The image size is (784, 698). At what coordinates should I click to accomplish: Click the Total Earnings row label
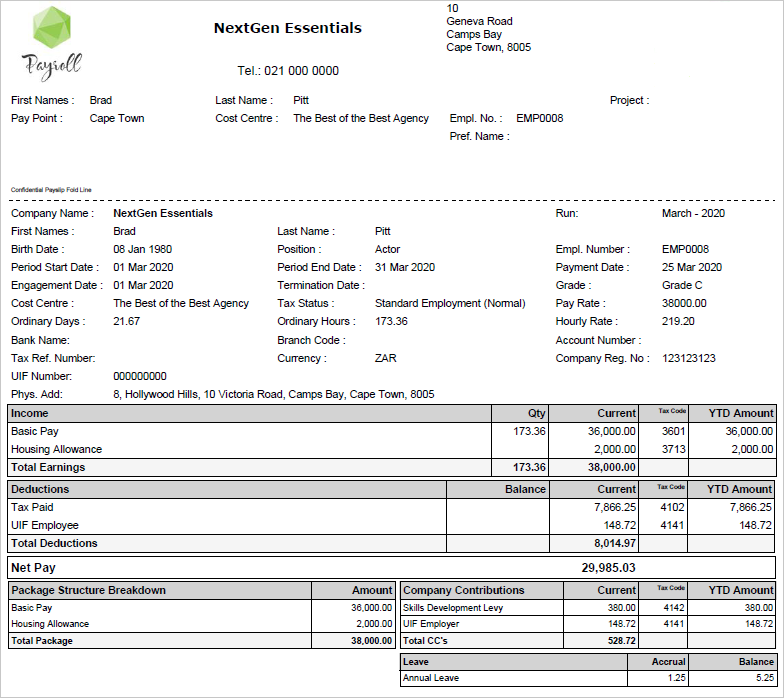tap(48, 467)
